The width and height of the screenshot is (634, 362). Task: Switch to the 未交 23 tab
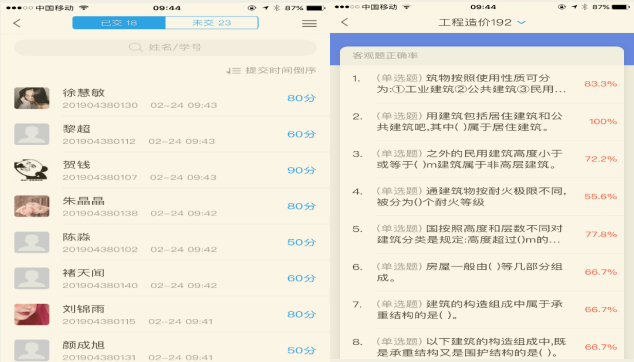tap(211, 23)
